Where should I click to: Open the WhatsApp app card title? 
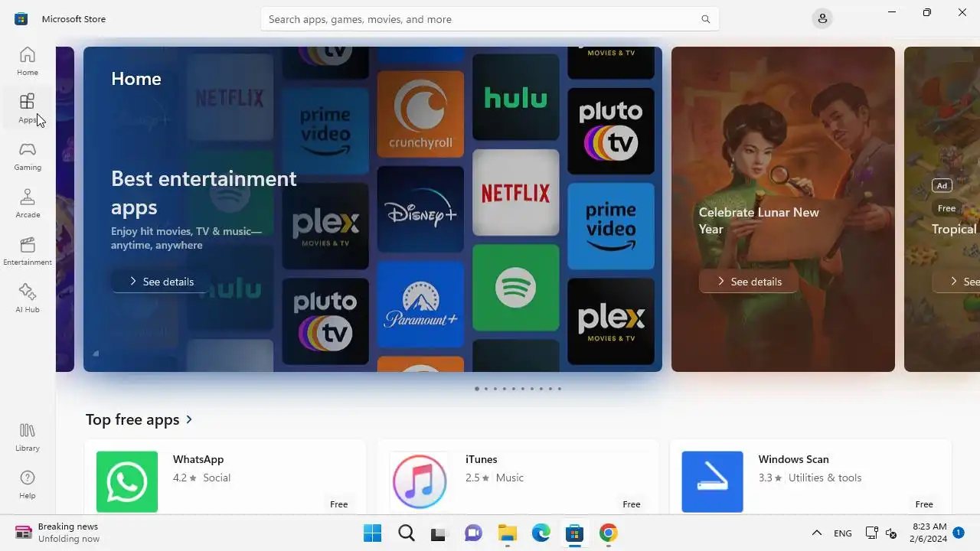coord(198,459)
